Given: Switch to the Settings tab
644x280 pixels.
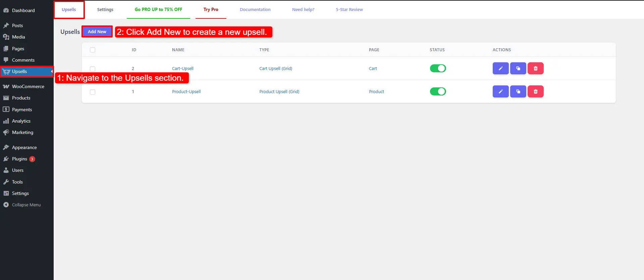Looking at the screenshot, I should click(x=105, y=9).
